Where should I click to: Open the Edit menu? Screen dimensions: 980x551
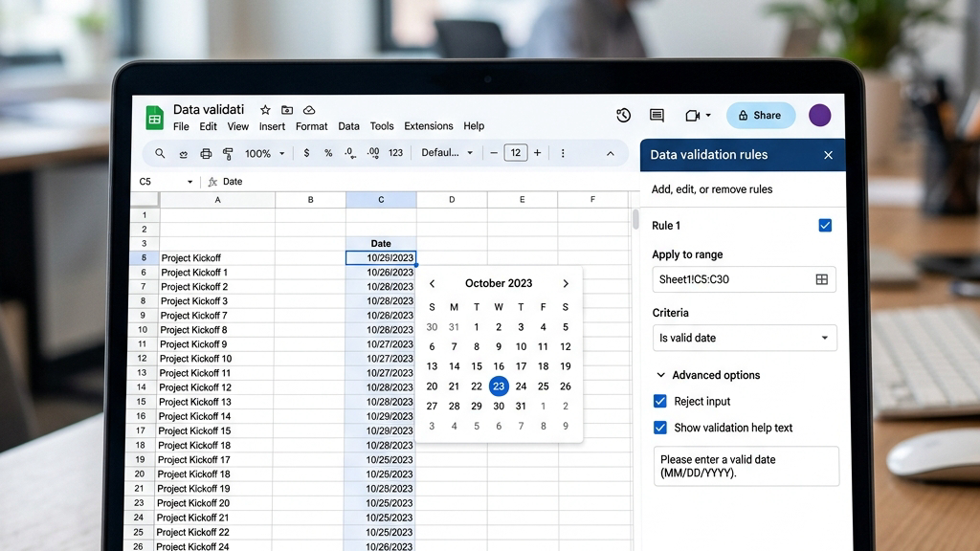click(x=208, y=126)
